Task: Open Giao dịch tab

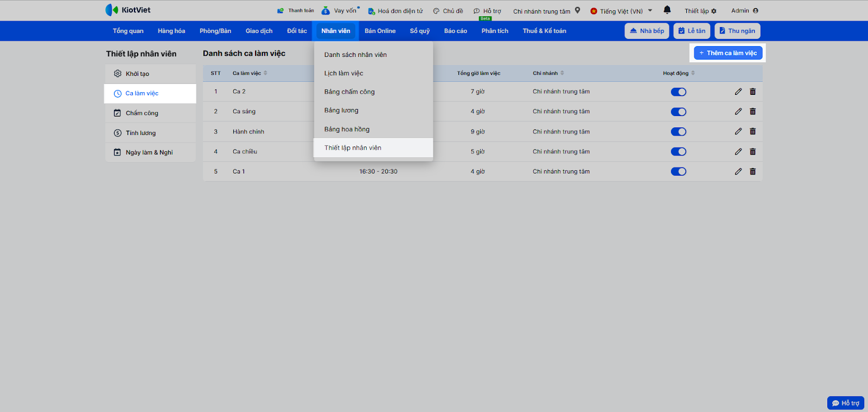Action: tap(259, 31)
